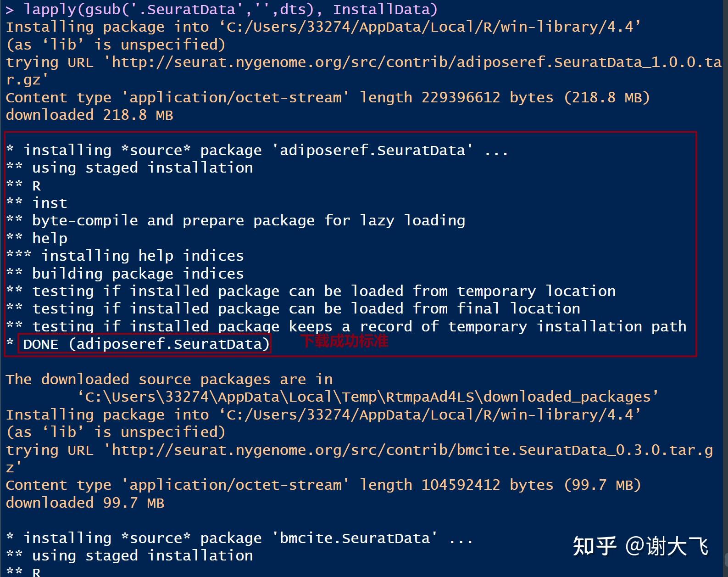This screenshot has height=577, width=728.
Task: Click the 'installing help indices' line
Action: [142, 256]
